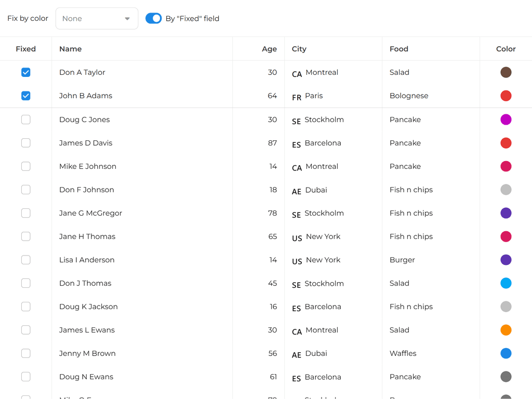532x399 pixels.
Task: Uncheck the Fixed checkbox for Don A Taylor
Action: pyautogui.click(x=26, y=73)
